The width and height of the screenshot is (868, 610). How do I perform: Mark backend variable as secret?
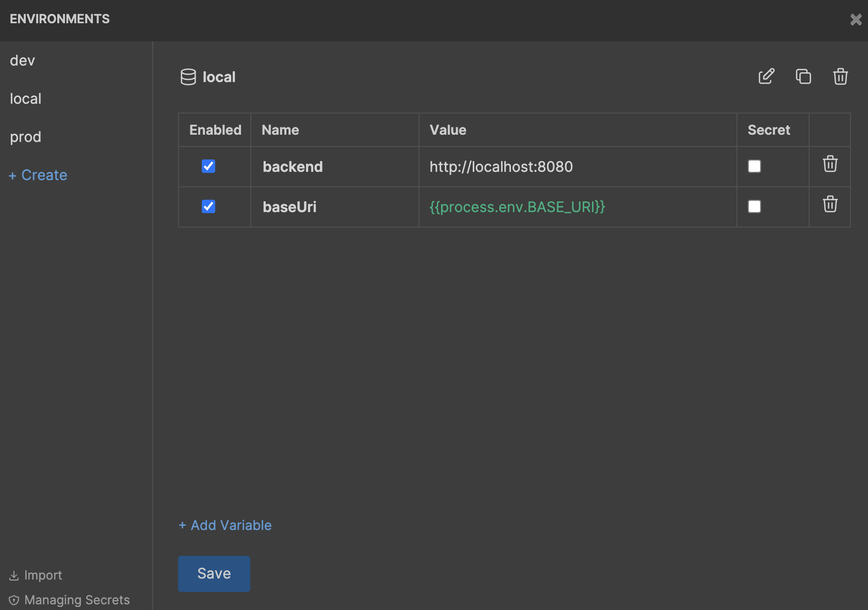point(754,166)
